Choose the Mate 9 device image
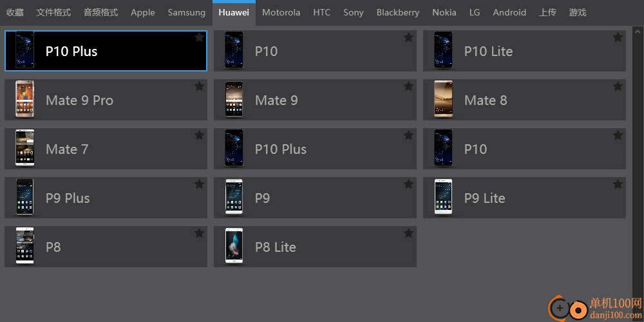This screenshot has height=322, width=644. coord(234,99)
